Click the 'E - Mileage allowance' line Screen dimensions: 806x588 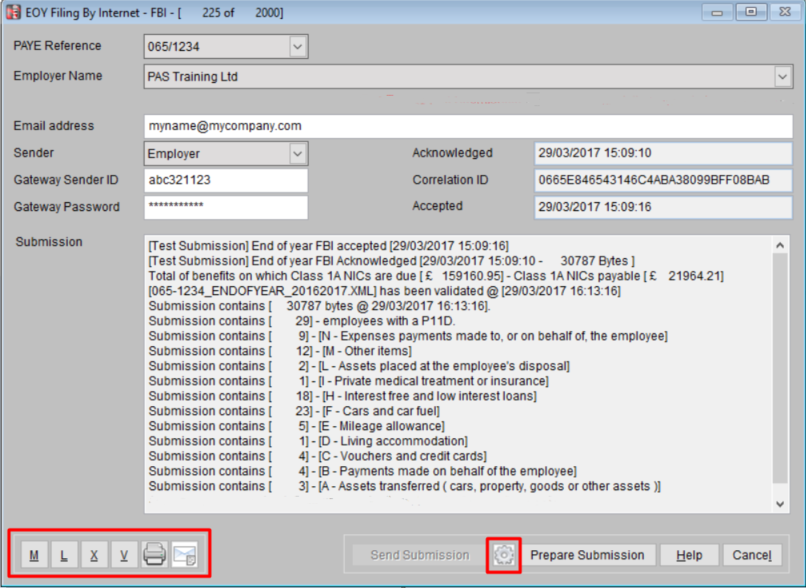(x=297, y=426)
